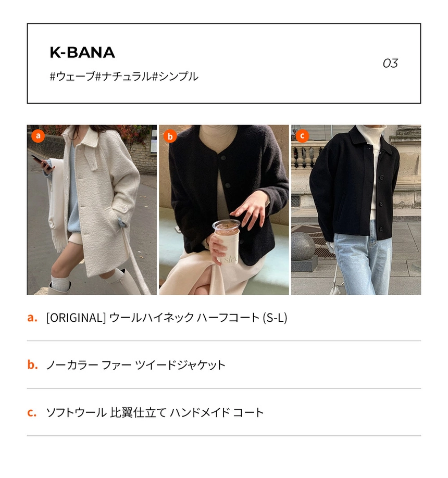448x478 pixels.
Task: Select the hashtag line #ウェーブ#ナチュラル#シンプル
Action: click(x=124, y=76)
